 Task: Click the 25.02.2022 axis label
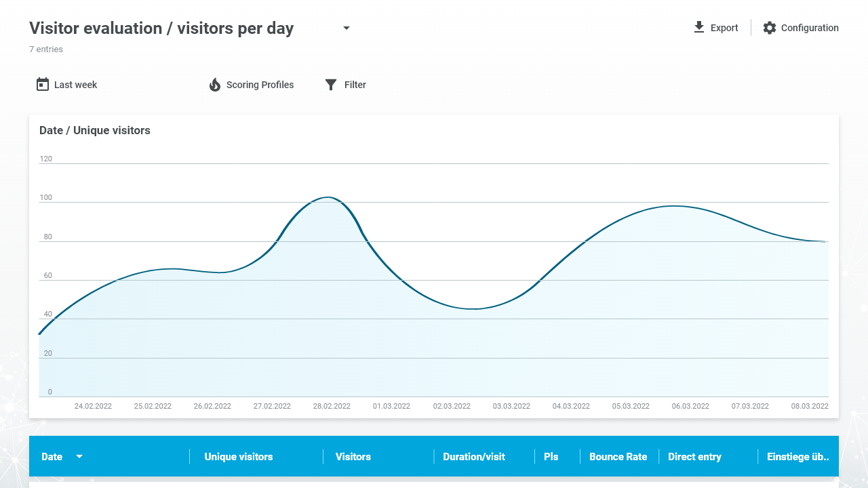point(153,406)
